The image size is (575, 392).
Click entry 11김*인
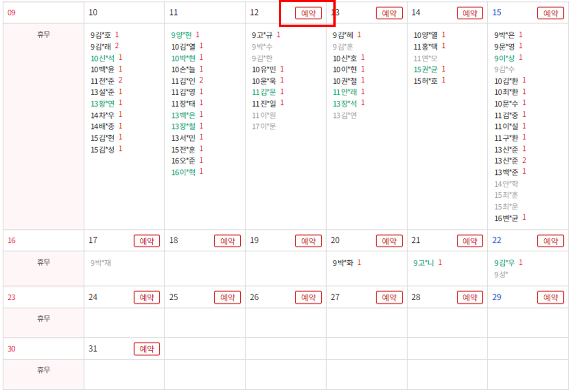click(184, 81)
